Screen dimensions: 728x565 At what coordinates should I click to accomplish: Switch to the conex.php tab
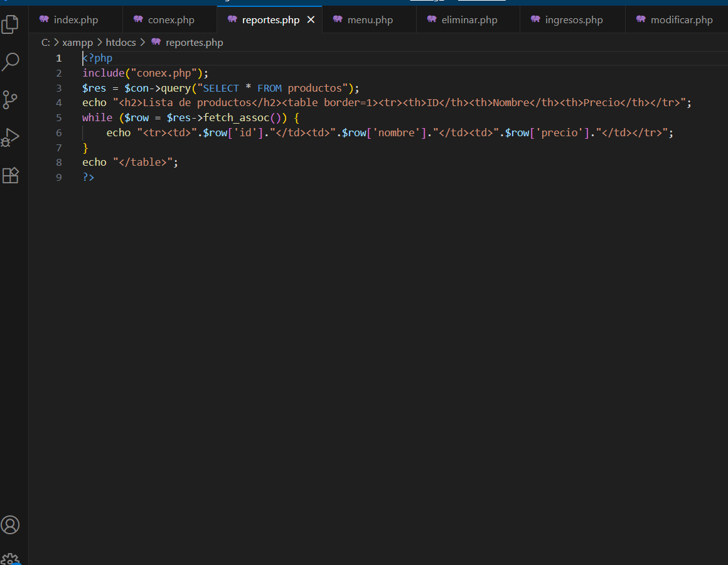pos(171,20)
